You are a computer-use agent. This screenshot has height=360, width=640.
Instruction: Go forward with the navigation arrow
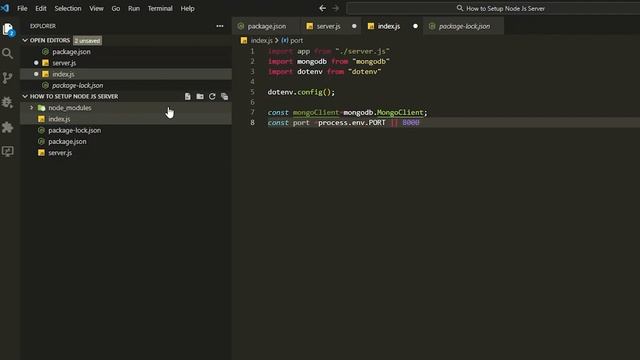tap(336, 8)
